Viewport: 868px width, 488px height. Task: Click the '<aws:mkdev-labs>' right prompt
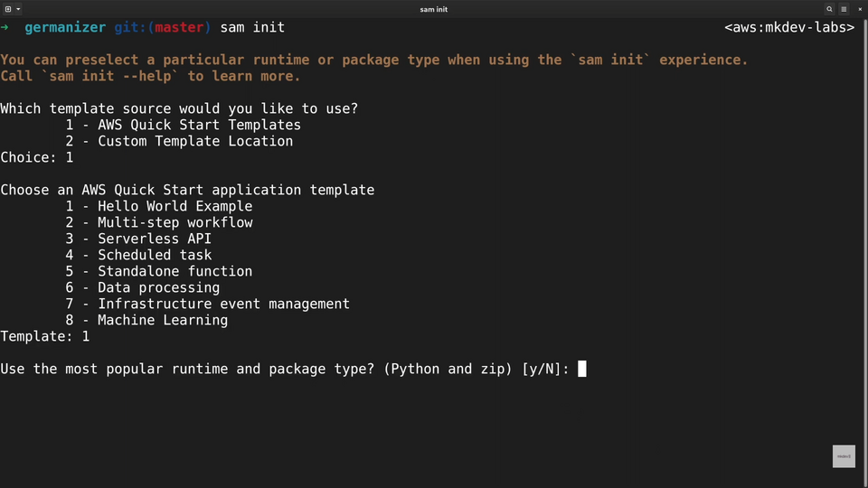click(x=789, y=28)
